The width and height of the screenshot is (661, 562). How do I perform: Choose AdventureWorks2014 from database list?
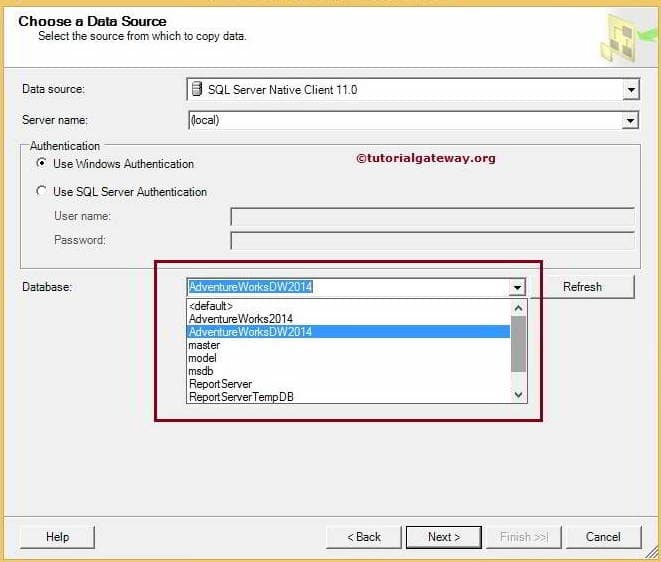pyautogui.click(x=348, y=319)
